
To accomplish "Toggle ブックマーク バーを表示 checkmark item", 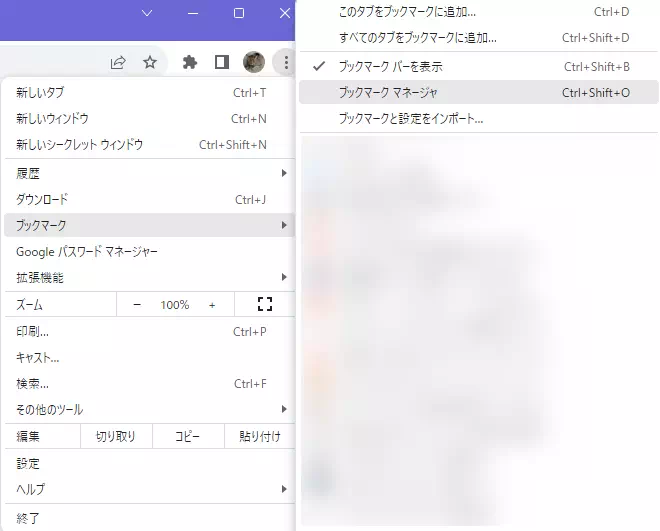I will tap(390, 66).
